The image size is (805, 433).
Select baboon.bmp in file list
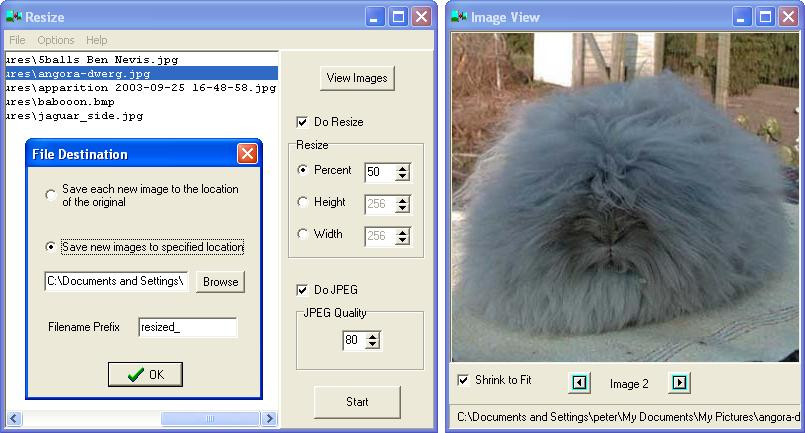pos(142,102)
